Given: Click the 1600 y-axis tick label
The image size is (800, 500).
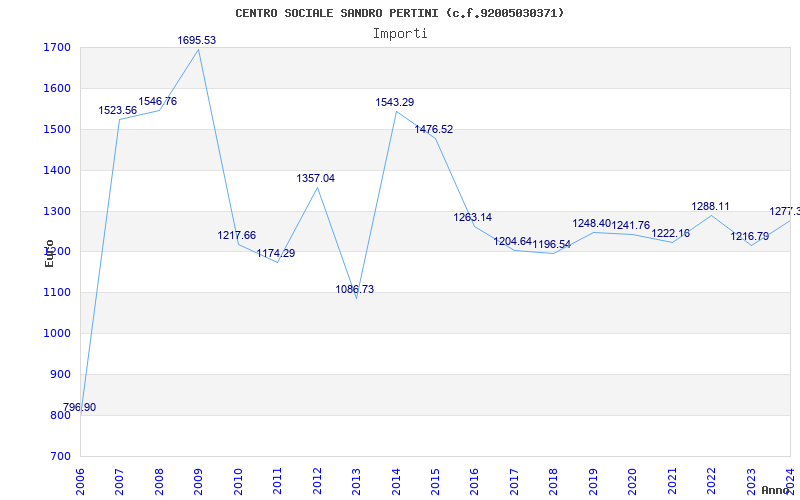Looking at the screenshot, I should (57, 89).
